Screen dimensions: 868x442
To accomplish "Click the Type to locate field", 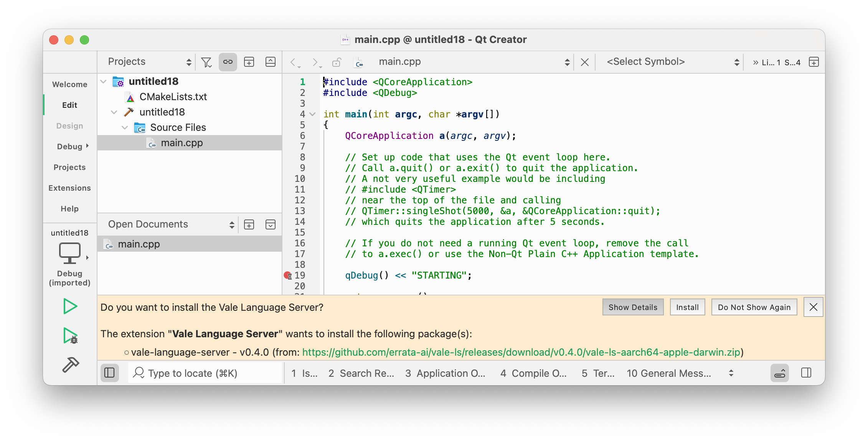I will point(207,373).
